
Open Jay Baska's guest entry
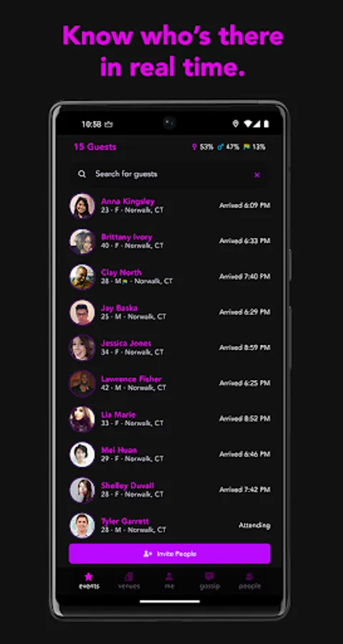click(x=169, y=312)
